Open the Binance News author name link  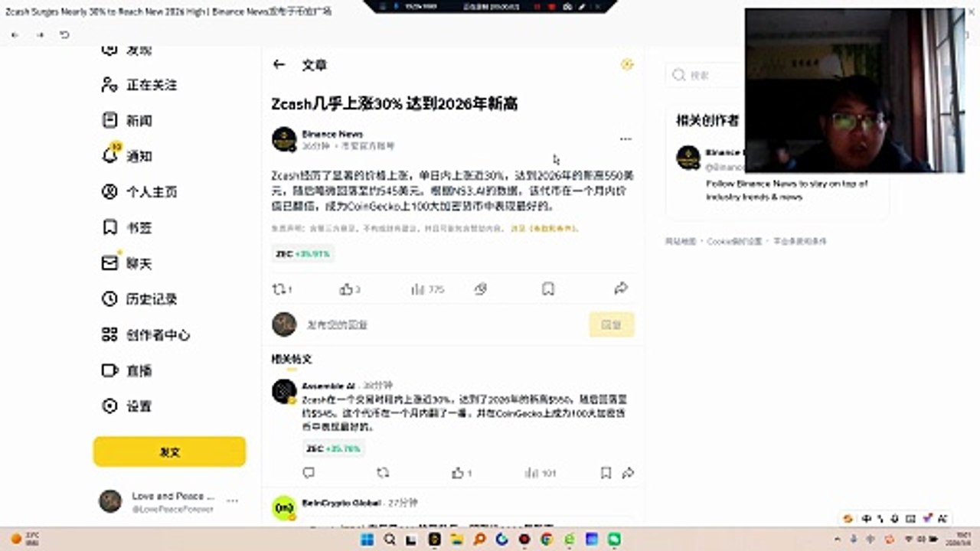pyautogui.click(x=332, y=134)
